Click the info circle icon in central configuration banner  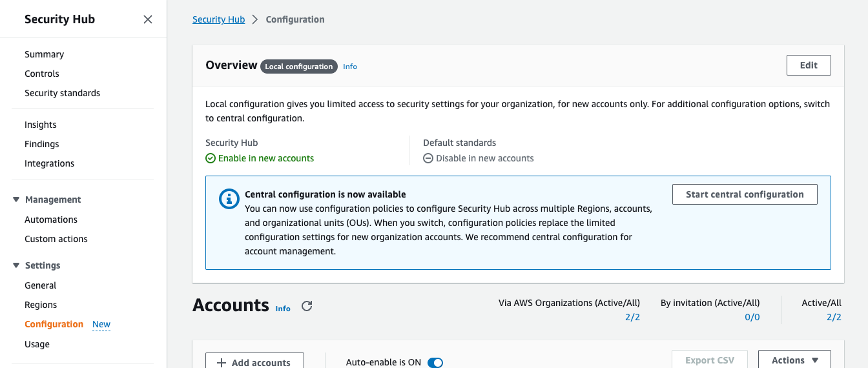(229, 199)
